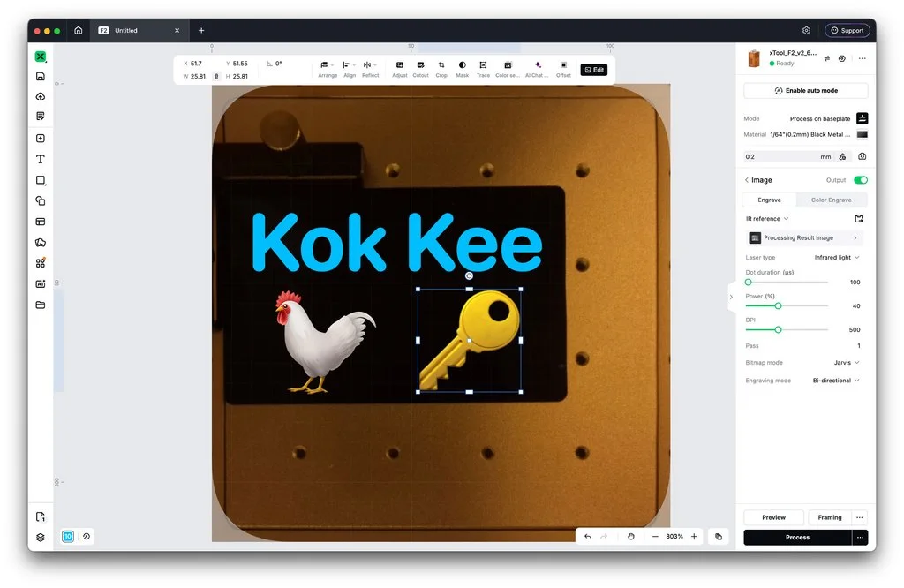The width and height of the screenshot is (904, 588).
Task: Click the camera capture icon beside thickness
Action: [862, 156]
